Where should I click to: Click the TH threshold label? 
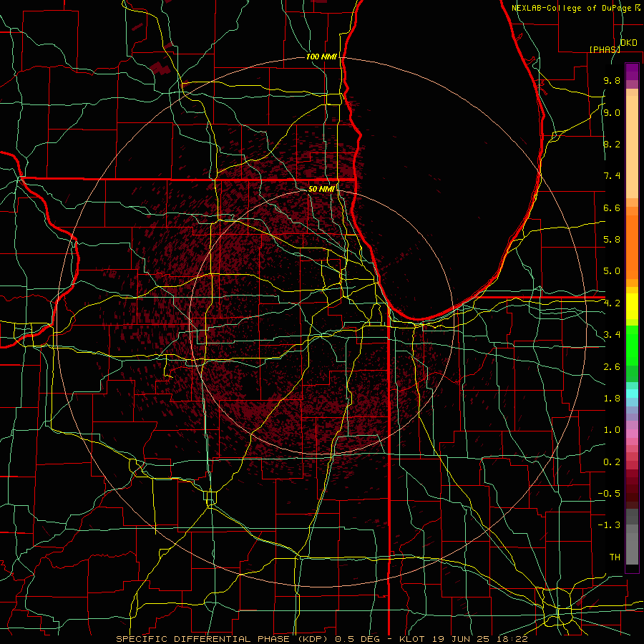point(615,557)
